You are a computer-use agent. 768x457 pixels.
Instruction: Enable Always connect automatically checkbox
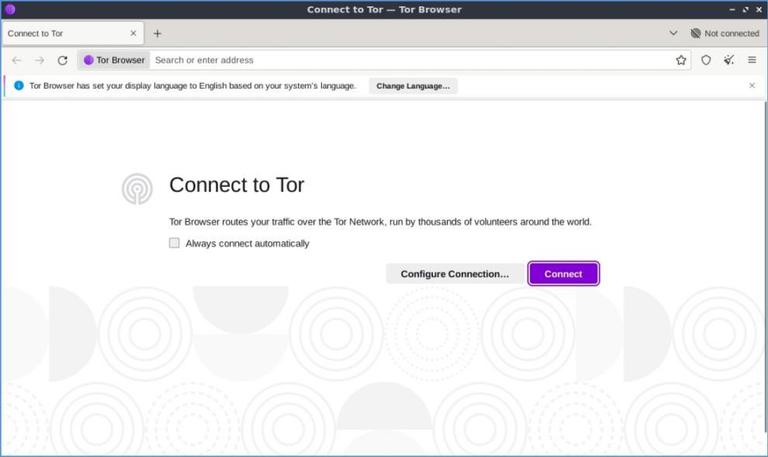[174, 243]
